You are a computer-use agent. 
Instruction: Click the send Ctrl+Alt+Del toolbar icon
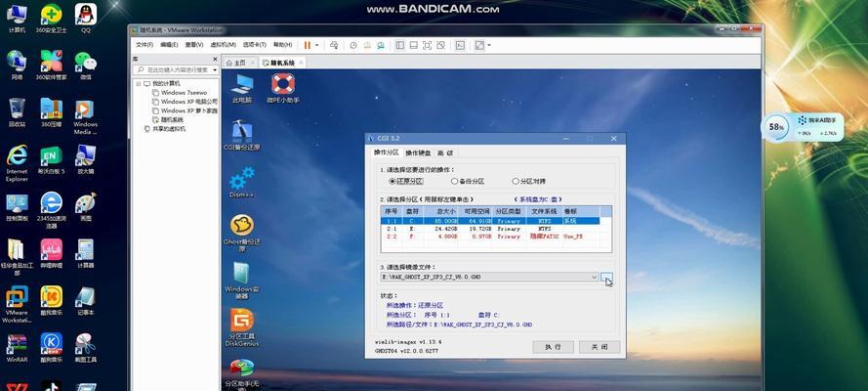(334, 45)
